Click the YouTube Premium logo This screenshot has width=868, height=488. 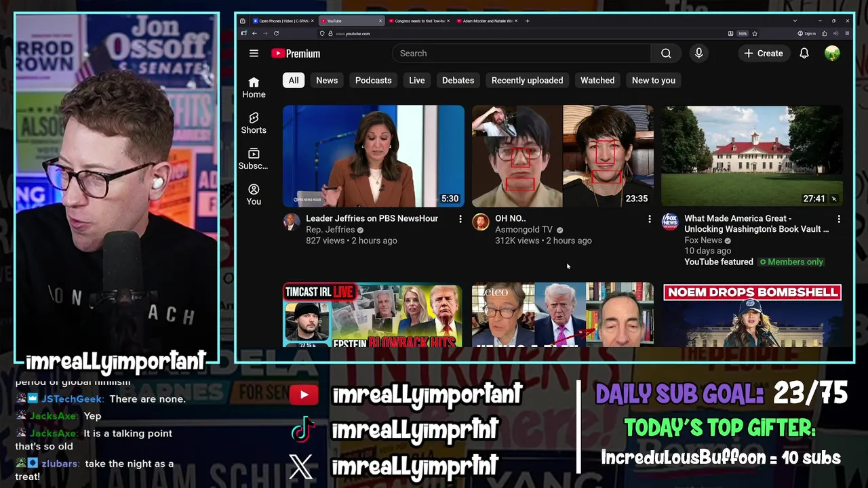tap(296, 54)
